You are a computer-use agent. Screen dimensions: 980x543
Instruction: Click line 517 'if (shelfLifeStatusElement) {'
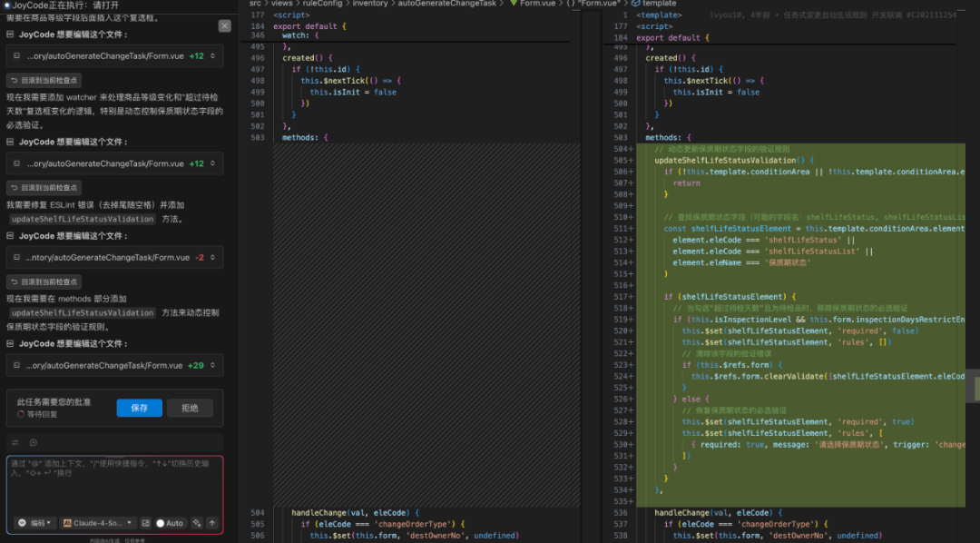coord(730,297)
